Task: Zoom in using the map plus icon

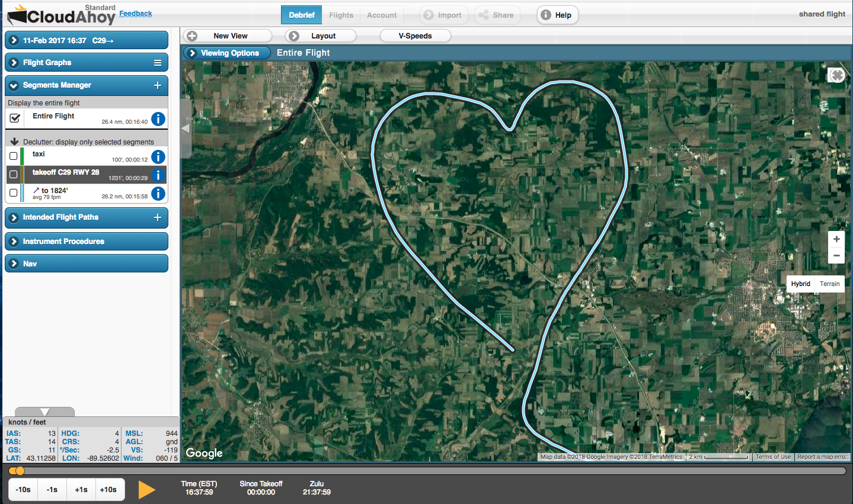Action: tap(836, 238)
